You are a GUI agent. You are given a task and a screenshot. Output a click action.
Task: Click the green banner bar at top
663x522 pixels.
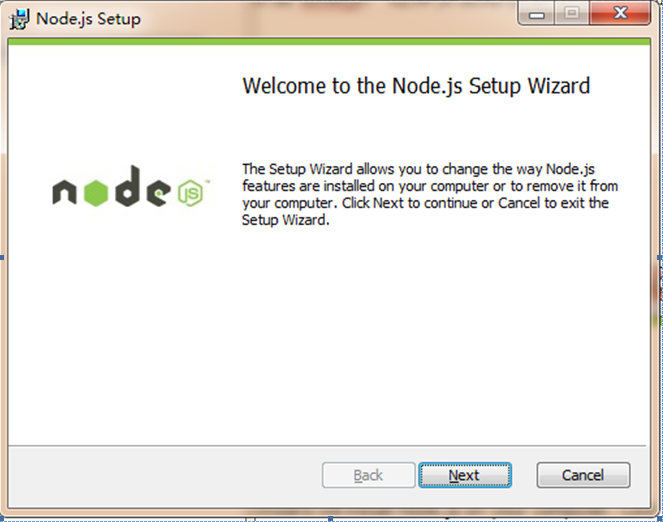(x=329, y=41)
